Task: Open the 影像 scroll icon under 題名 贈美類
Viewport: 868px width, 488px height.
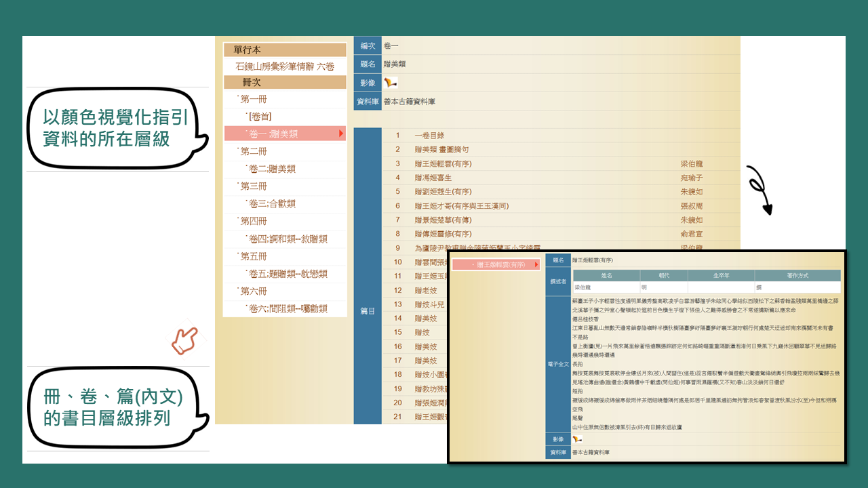Action: 391,83
